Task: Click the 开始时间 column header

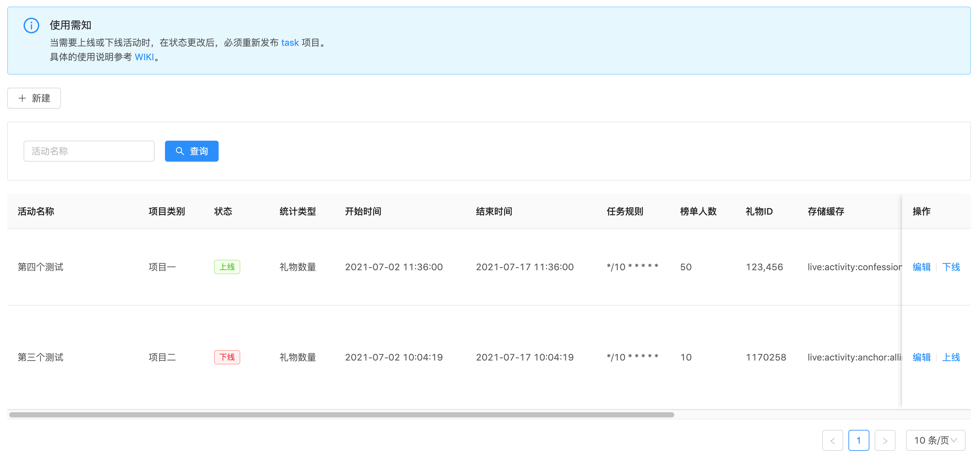Action: click(363, 211)
